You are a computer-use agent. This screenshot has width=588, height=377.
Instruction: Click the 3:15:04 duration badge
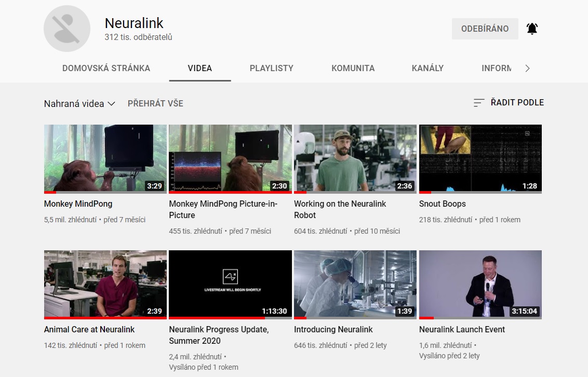[x=524, y=311]
